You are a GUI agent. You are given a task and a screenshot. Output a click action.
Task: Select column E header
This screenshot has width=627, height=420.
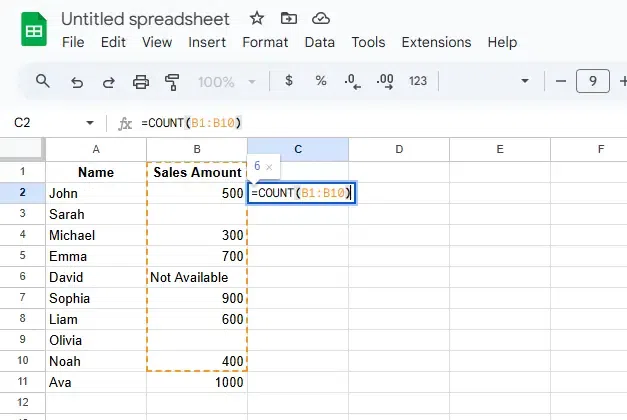pyautogui.click(x=500, y=150)
